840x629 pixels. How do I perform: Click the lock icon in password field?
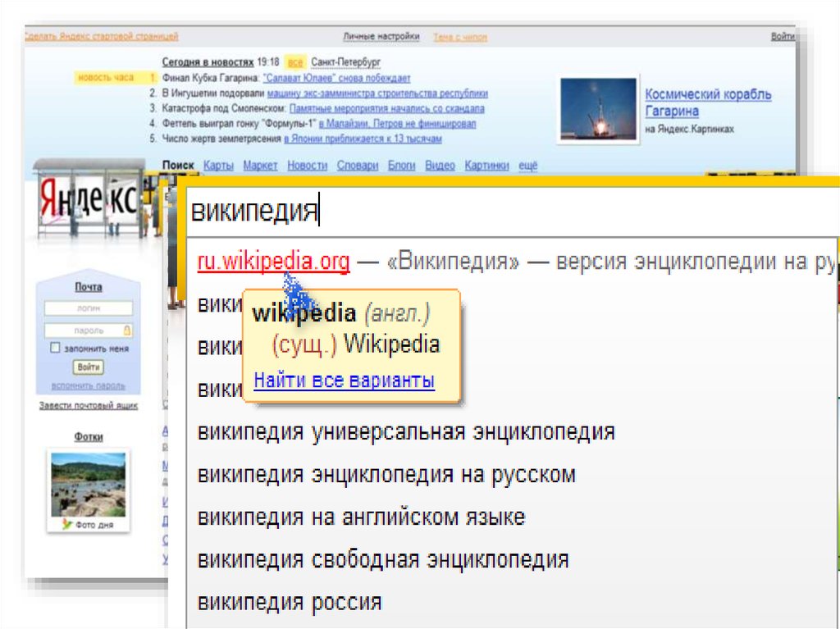[126, 330]
